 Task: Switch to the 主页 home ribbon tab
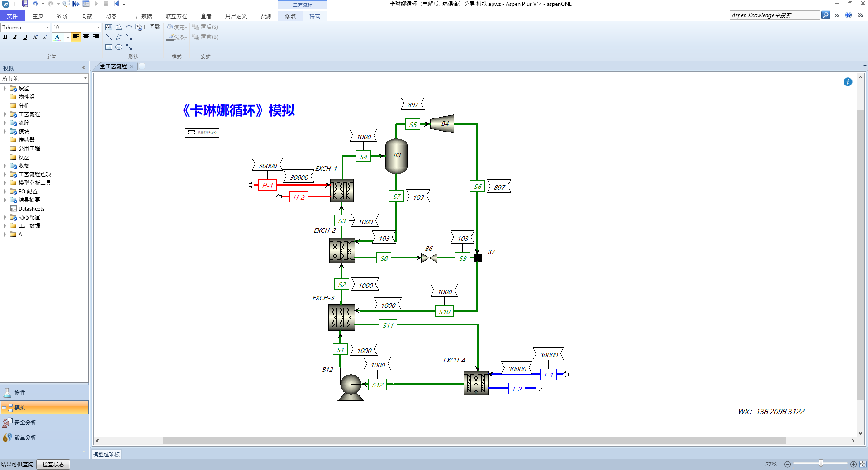pyautogui.click(x=38, y=16)
